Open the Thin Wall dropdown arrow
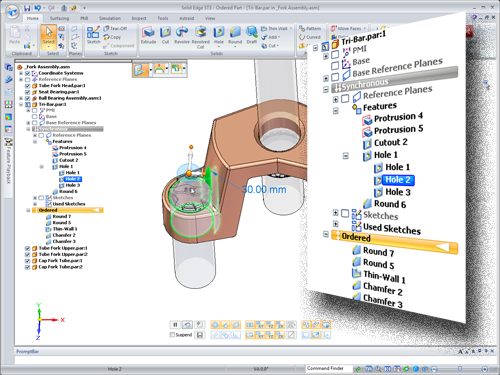 click(291, 29)
